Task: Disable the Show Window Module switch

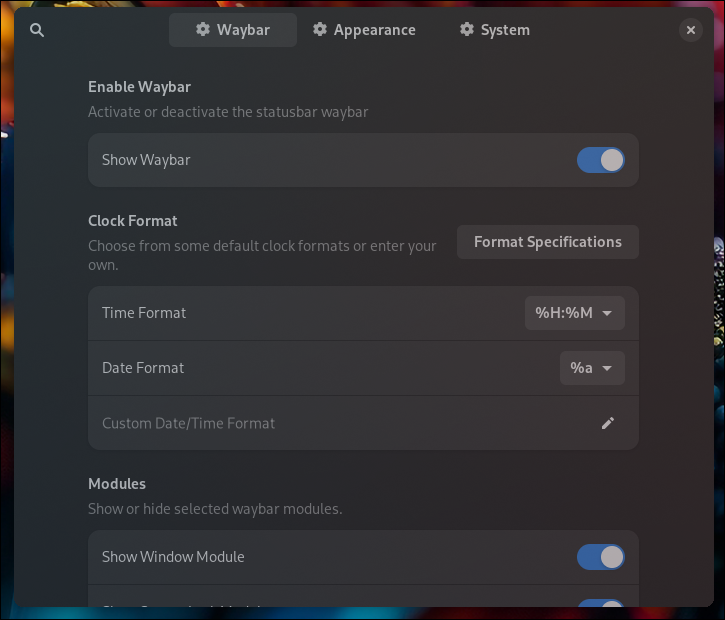Action: pyautogui.click(x=600, y=557)
